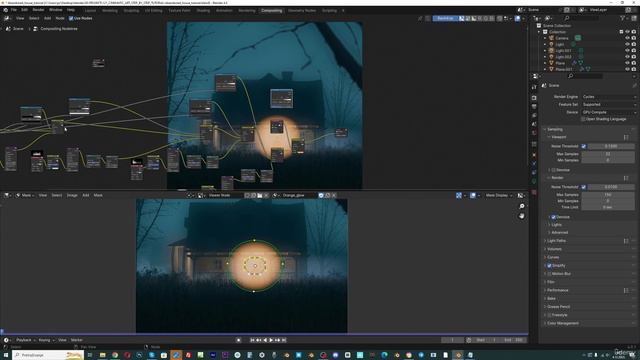
Task: Toggle Render Noise Threshold checkbox
Action: [584, 187]
